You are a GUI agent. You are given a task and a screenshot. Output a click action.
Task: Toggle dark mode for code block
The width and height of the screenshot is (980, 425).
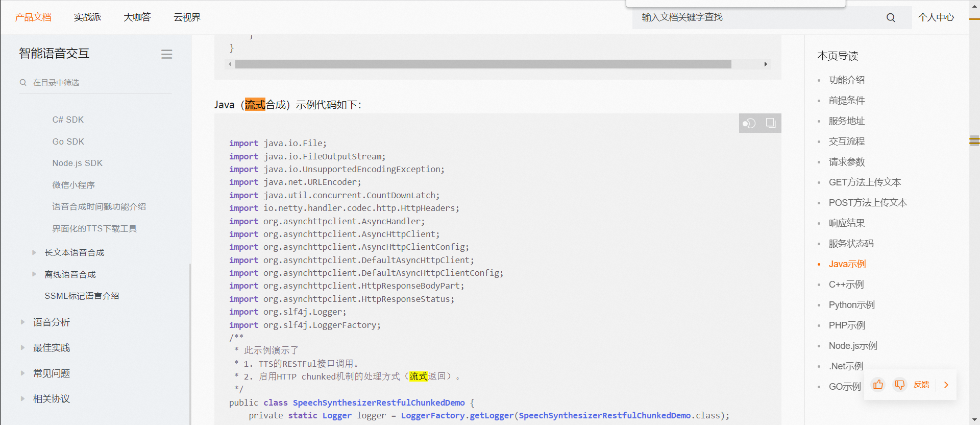[749, 123]
